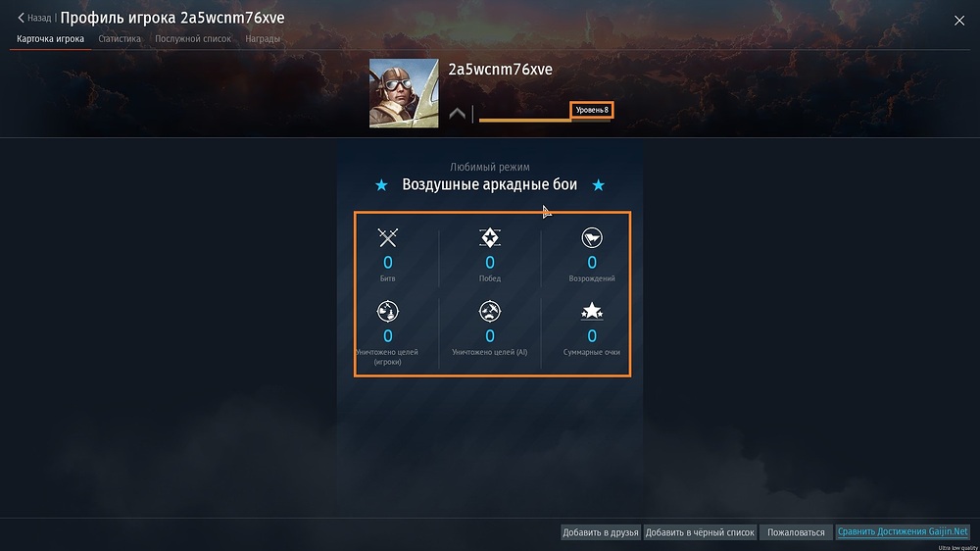Click the Добавить в друзья button
Viewport: 980px width, 551px height.
[x=600, y=532]
